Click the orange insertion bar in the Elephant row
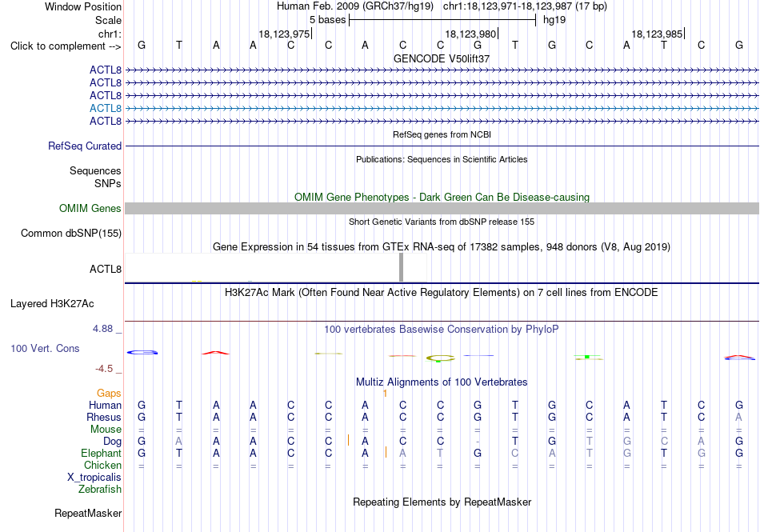 click(x=386, y=452)
